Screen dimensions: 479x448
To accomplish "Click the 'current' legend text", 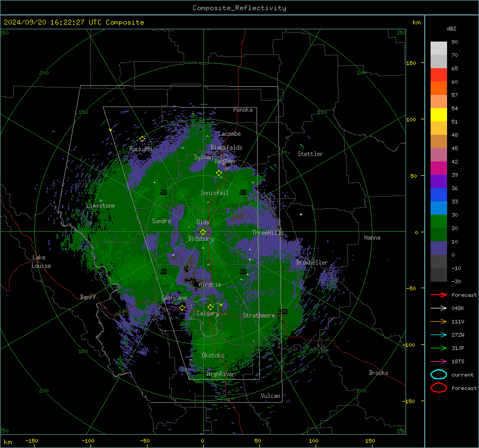I will (x=463, y=374).
